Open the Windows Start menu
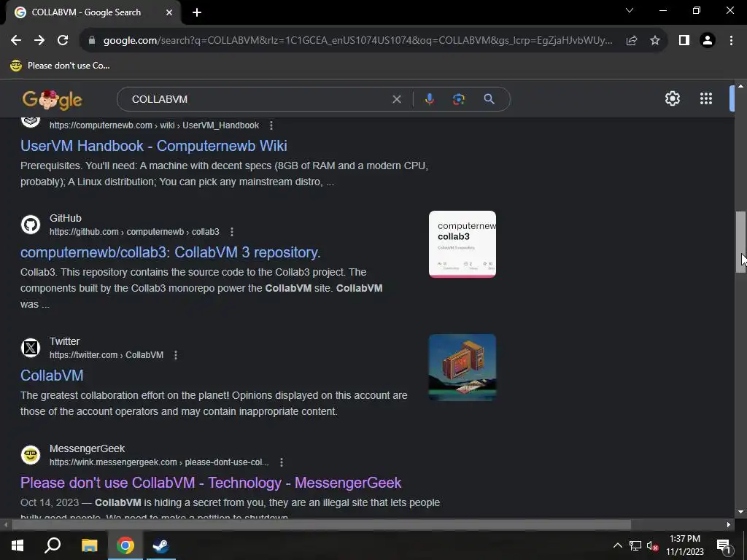747x560 pixels. tap(18, 545)
